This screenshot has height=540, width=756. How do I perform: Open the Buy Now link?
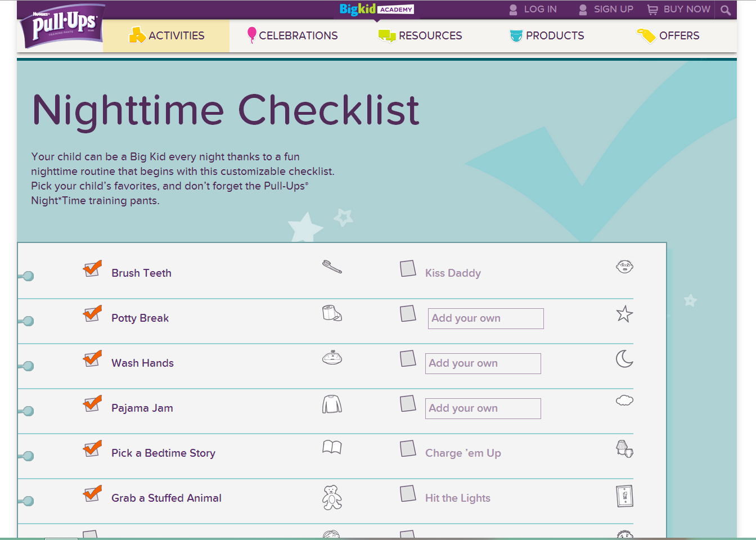click(x=679, y=10)
